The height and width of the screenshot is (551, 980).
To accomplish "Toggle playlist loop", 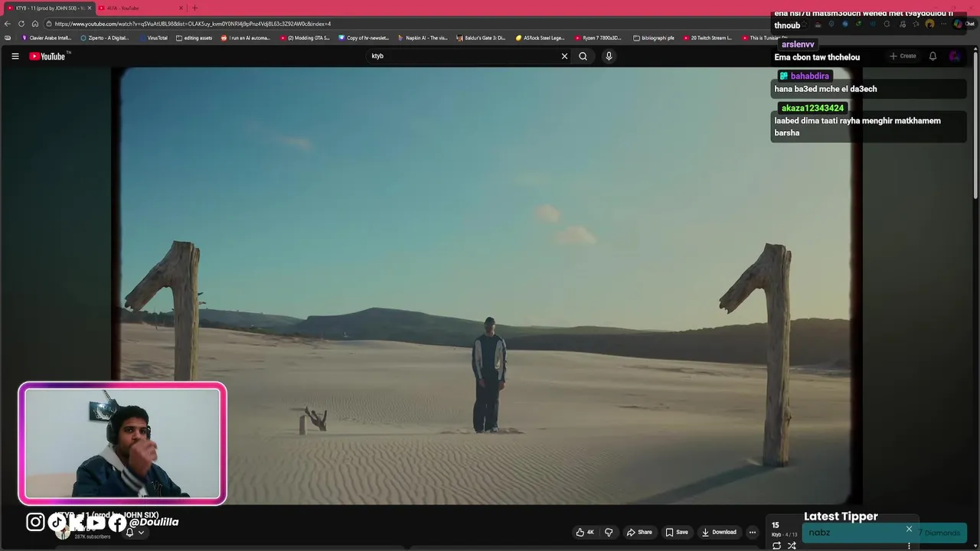I will click(776, 546).
